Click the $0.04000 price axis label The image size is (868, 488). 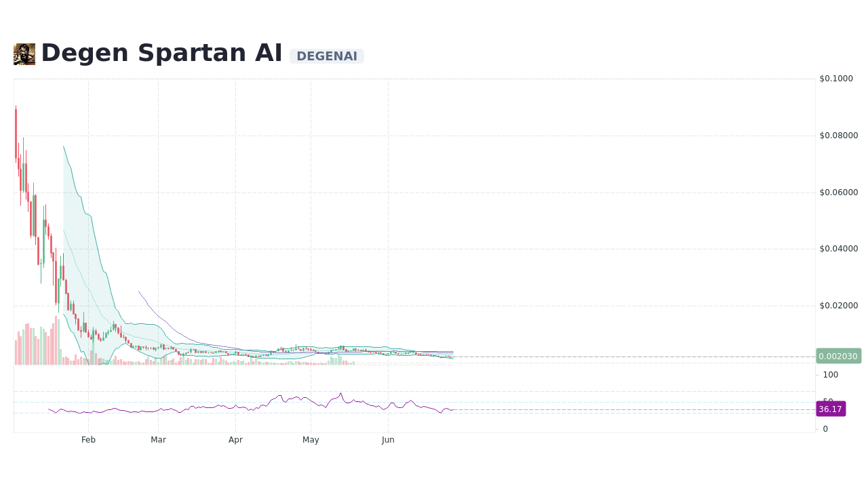tap(839, 249)
